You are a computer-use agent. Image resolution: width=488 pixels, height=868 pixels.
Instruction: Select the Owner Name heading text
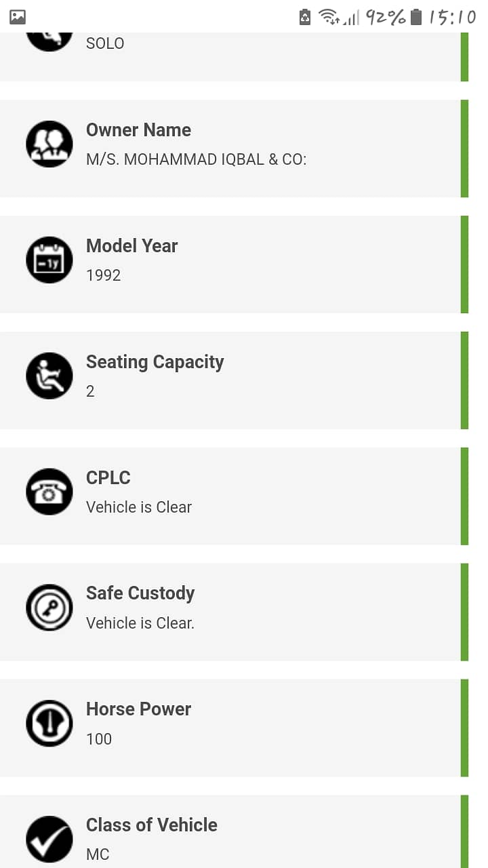click(x=138, y=130)
